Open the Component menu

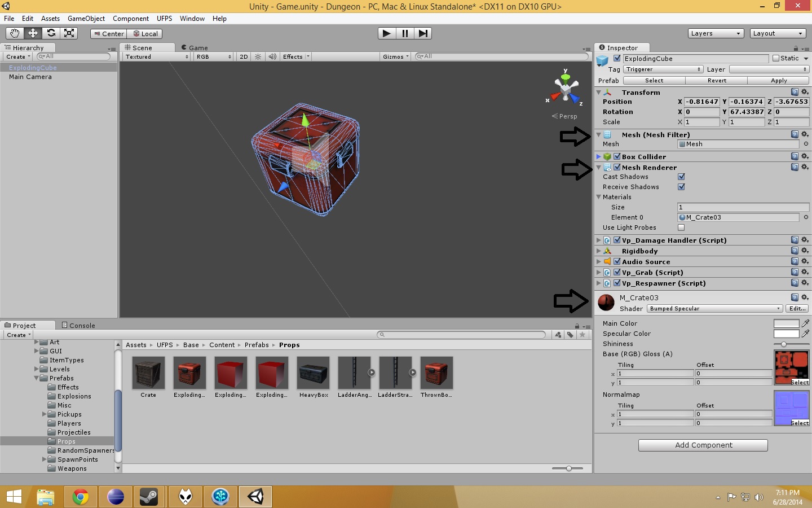131,19
